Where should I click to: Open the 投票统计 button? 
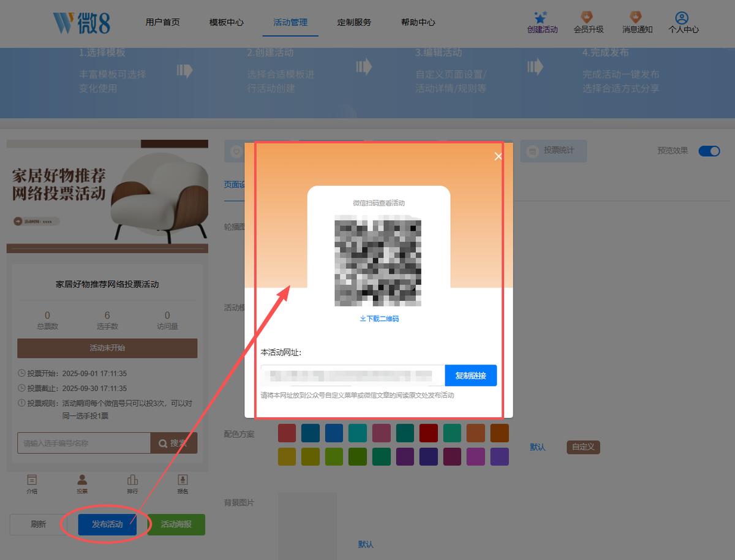(x=554, y=151)
